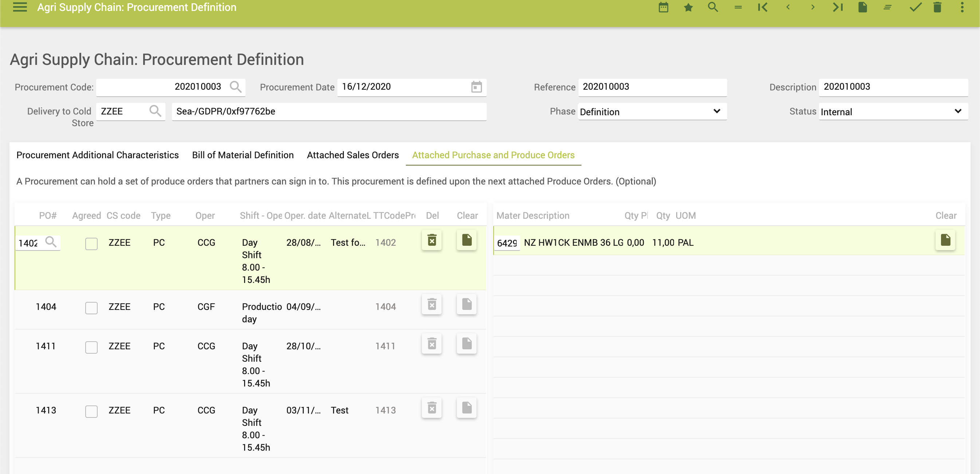Select the PO 1411 row number

coord(46,346)
